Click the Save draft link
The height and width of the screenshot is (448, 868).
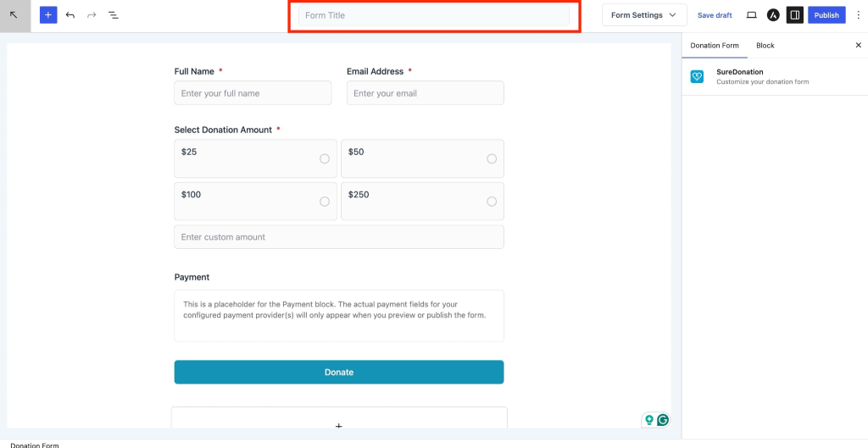coord(715,15)
